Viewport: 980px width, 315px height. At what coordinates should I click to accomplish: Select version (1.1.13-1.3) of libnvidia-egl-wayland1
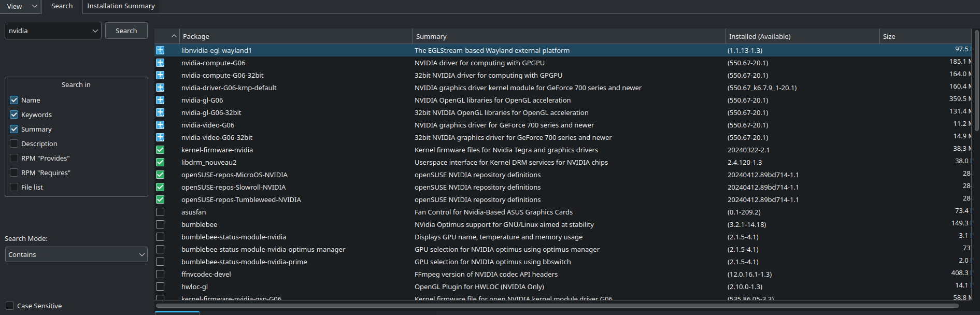[745, 50]
